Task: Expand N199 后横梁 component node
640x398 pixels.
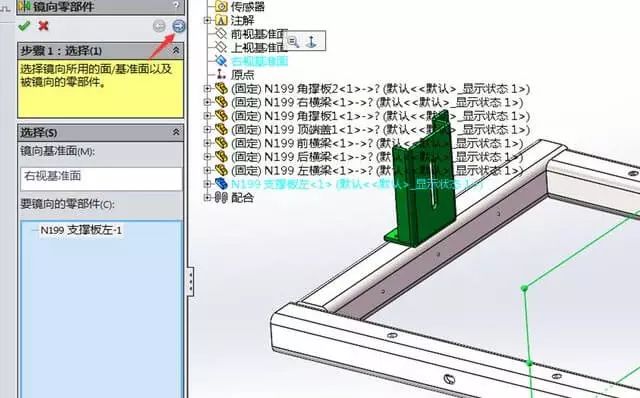Action: pyautogui.click(x=207, y=157)
